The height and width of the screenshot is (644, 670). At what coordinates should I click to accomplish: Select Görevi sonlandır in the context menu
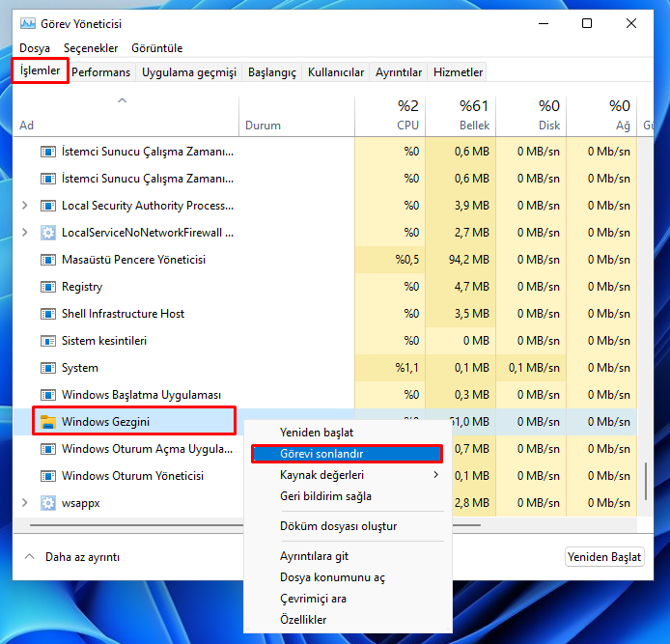(x=348, y=454)
